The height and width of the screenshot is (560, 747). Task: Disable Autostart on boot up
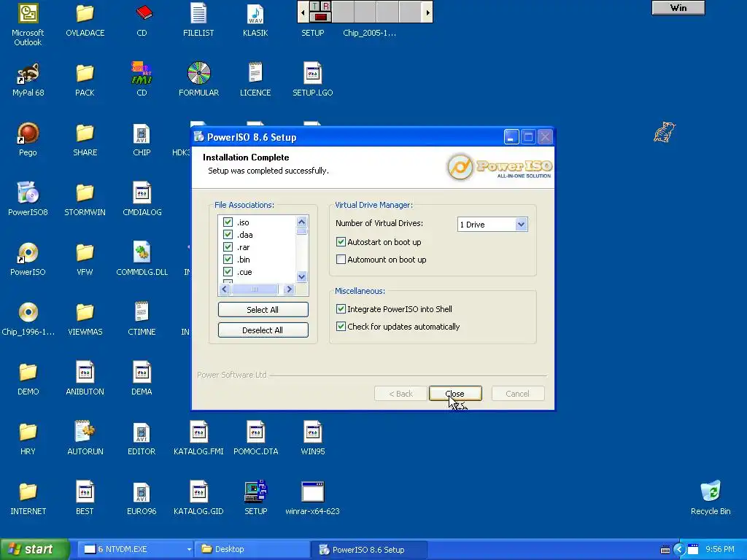341,242
